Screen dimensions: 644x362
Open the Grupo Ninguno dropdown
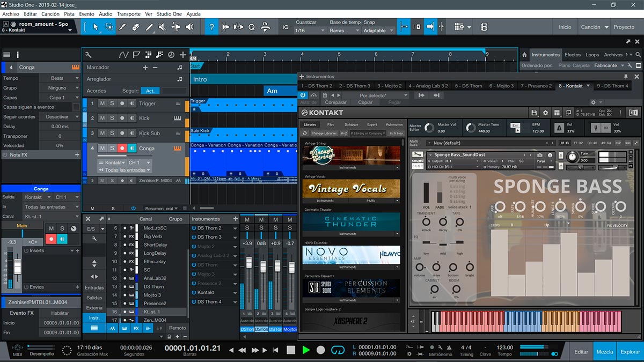coord(60,88)
